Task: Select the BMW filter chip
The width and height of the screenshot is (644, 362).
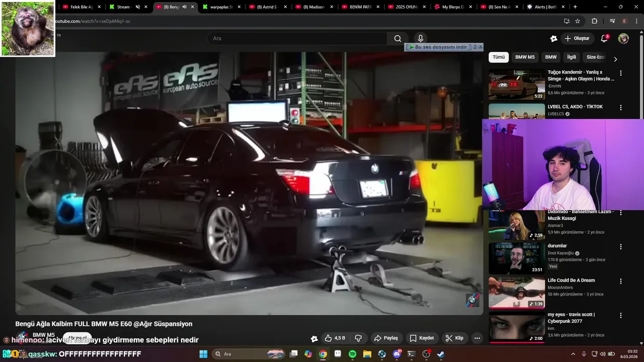Action: (551, 57)
